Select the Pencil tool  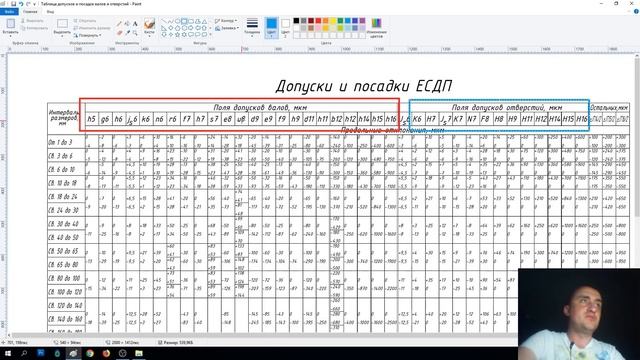tap(119, 24)
